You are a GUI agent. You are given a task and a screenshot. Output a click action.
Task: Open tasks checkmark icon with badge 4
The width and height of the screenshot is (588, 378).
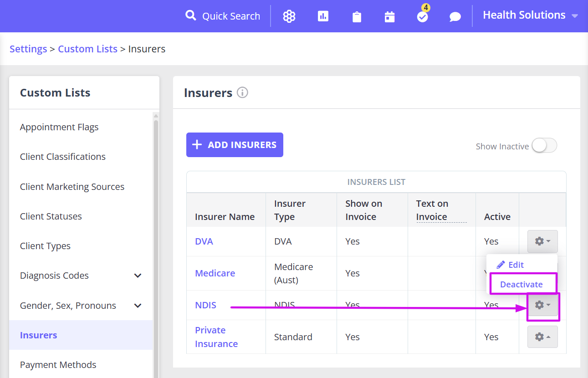(423, 17)
